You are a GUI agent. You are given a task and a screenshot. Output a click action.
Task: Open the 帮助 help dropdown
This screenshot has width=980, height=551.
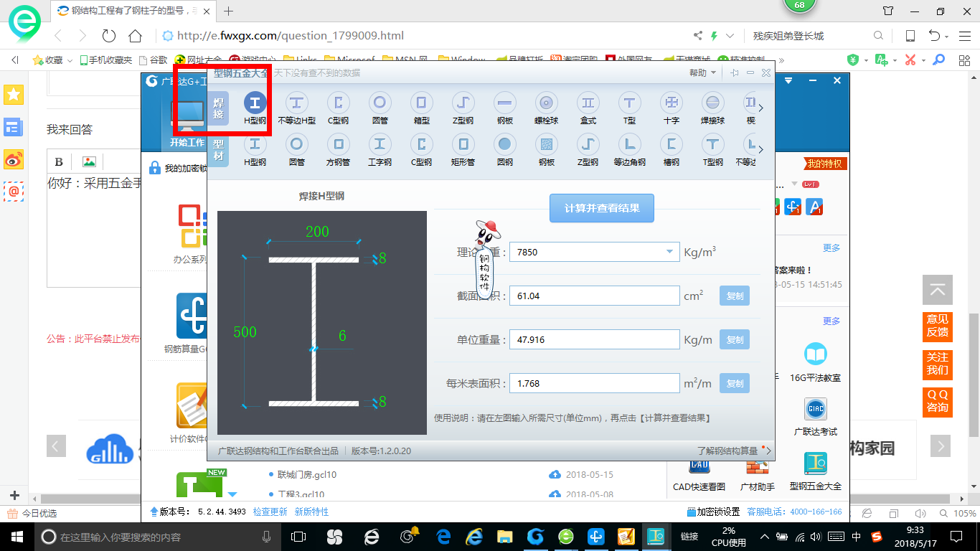(x=702, y=73)
